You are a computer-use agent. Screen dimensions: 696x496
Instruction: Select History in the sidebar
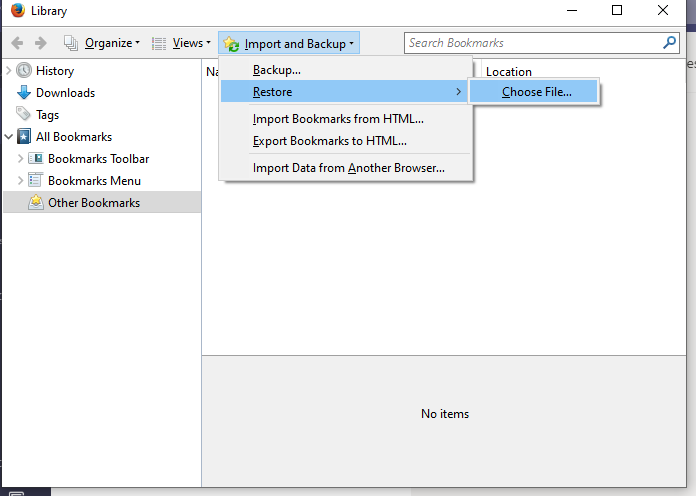coord(55,71)
